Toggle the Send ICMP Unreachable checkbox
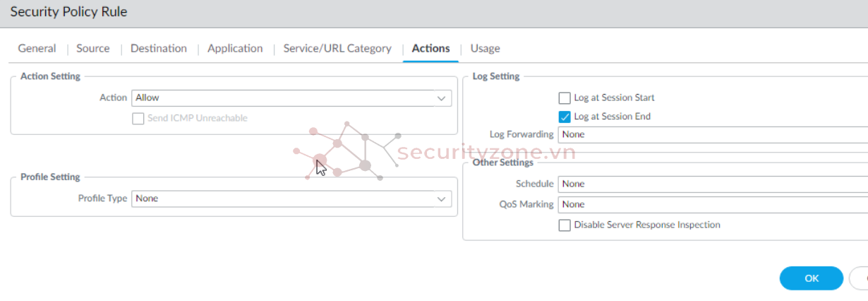The width and height of the screenshot is (868, 301). (138, 119)
